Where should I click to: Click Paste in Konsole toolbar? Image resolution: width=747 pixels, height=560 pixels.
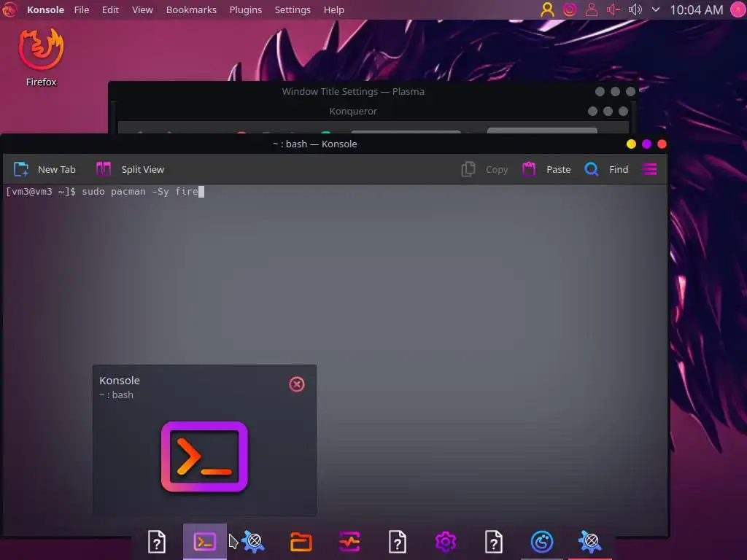point(546,169)
